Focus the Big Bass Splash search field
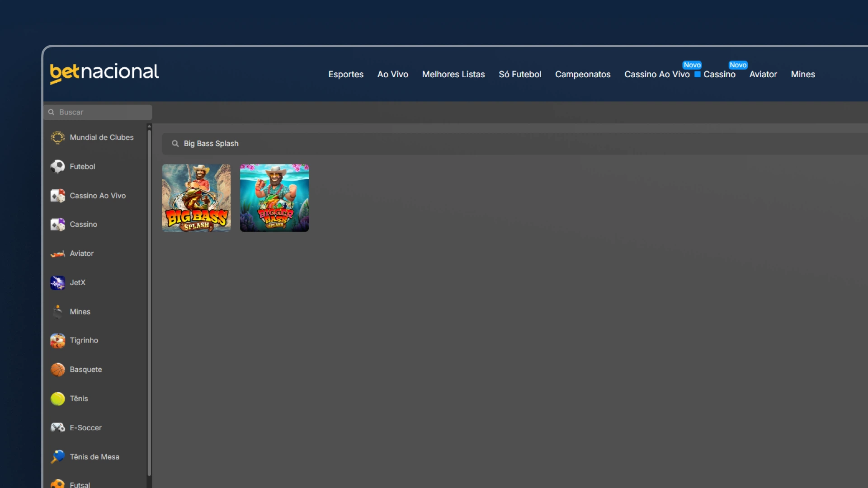The image size is (868, 488). pyautogui.click(x=515, y=144)
